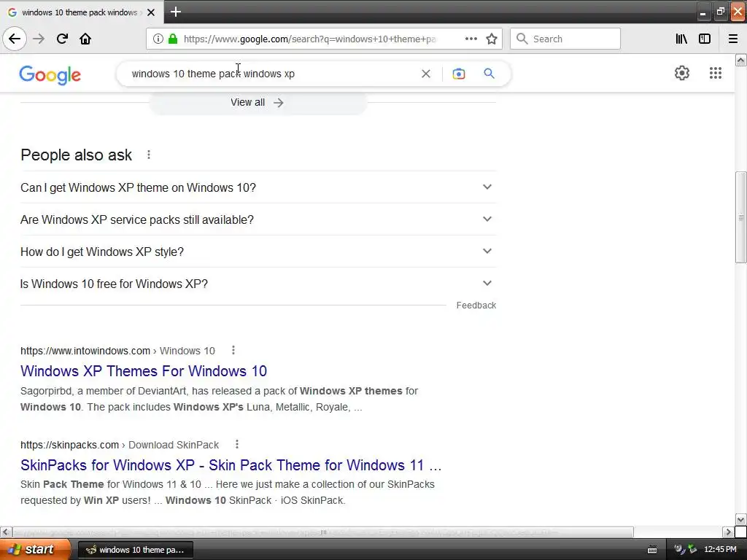
Task: Click the skinpacks.com URL breadcrumb
Action: (x=119, y=444)
